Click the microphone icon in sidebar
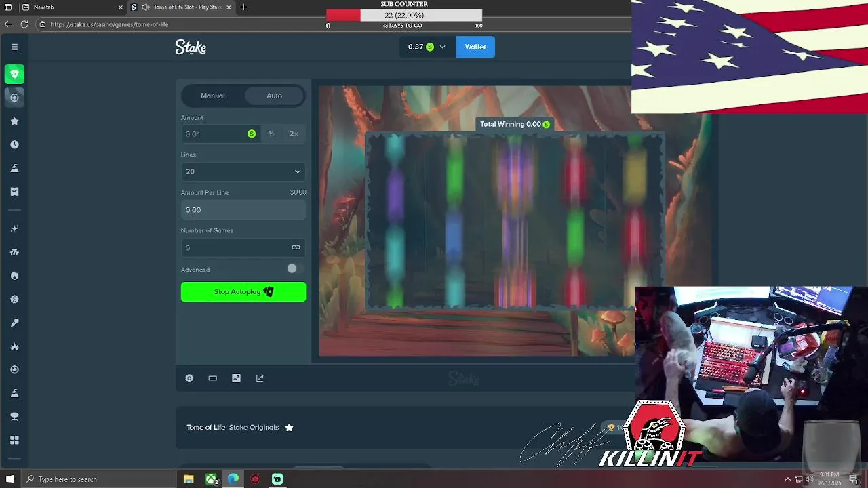This screenshot has height=488, width=868. click(14, 323)
